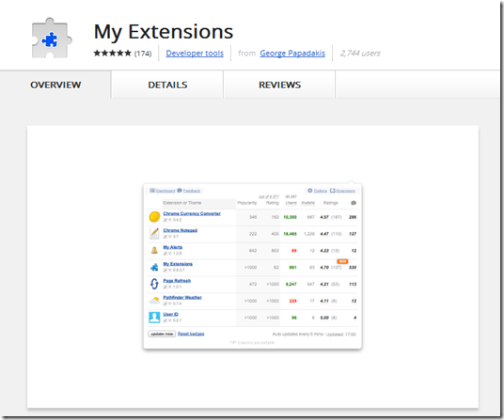Click the Auto updates every 5 mins text
This screenshot has width=504, height=420.
coord(298,334)
